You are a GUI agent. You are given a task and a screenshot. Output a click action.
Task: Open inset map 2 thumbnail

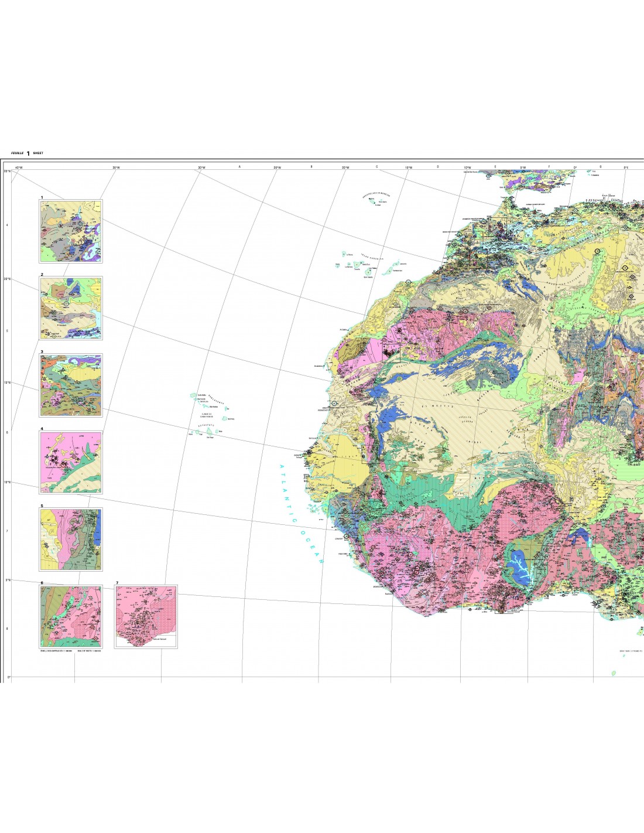coord(71,308)
